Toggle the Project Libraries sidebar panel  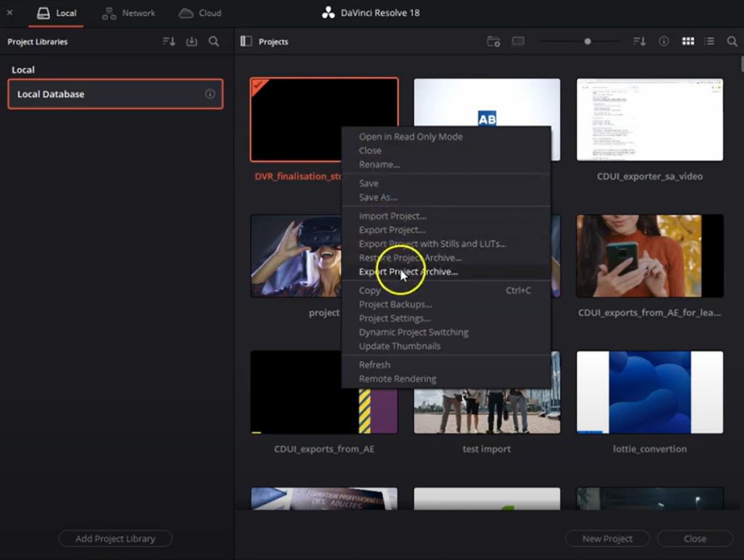[246, 42]
